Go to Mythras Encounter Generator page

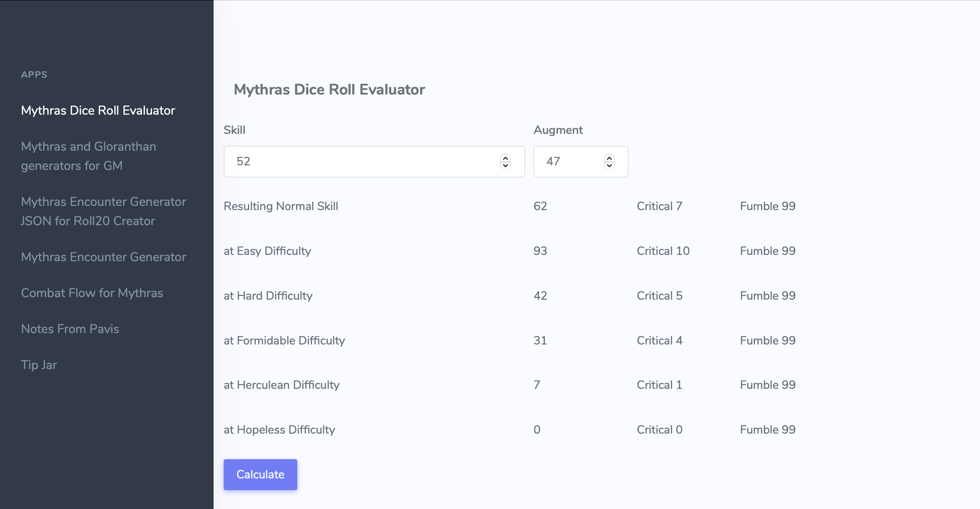103,257
